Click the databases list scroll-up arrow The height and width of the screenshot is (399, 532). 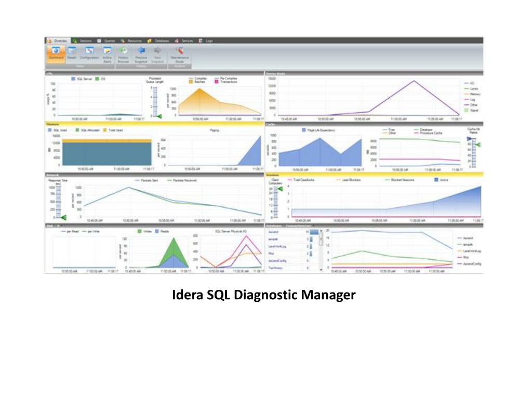click(321, 231)
